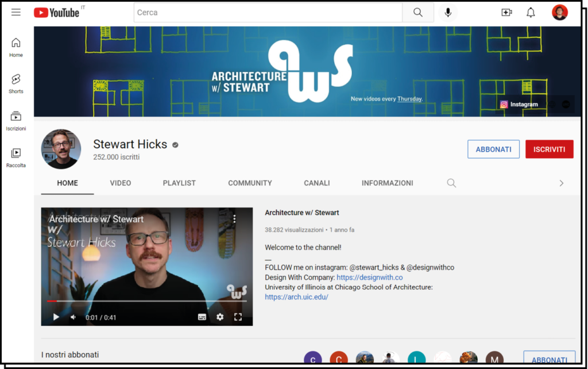Screen dimensions: 588x369
Task: Toggle fullscreen on the video player
Action: point(238,317)
